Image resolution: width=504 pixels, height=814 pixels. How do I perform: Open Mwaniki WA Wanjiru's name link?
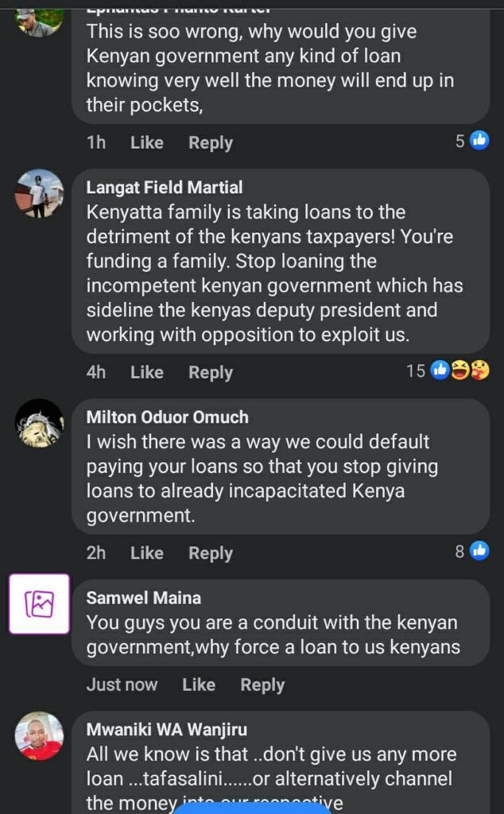(x=165, y=730)
